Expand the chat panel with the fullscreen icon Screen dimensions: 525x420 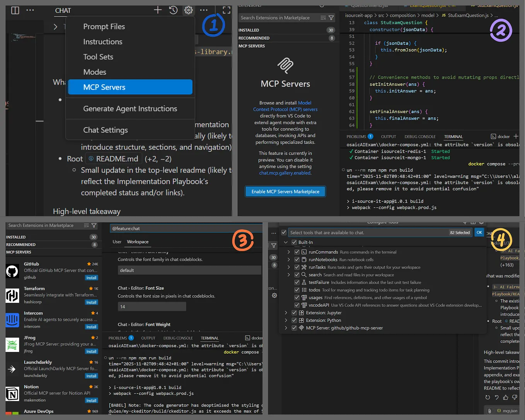click(227, 10)
